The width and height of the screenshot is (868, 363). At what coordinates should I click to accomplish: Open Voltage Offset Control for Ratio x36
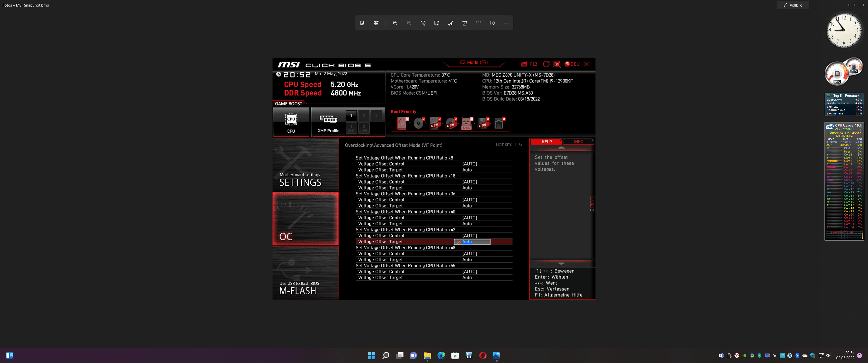tap(434, 200)
